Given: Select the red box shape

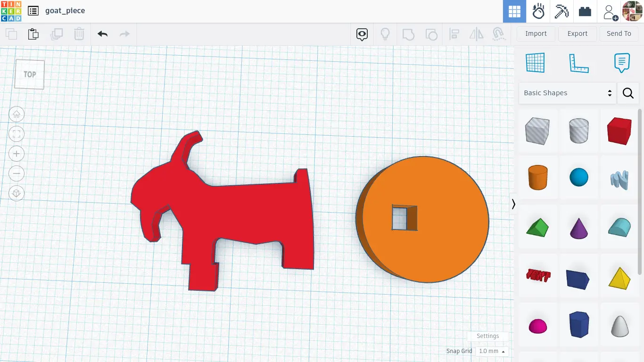Looking at the screenshot, I should (619, 131).
